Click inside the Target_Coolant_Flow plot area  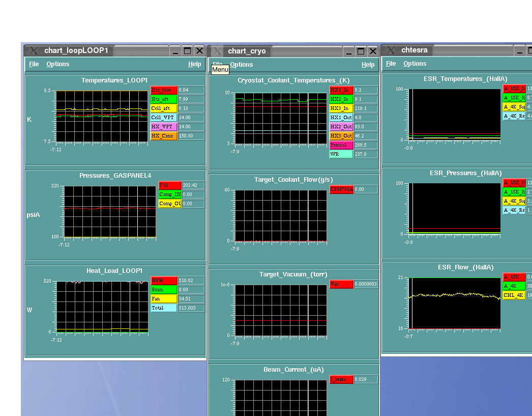[281, 216]
